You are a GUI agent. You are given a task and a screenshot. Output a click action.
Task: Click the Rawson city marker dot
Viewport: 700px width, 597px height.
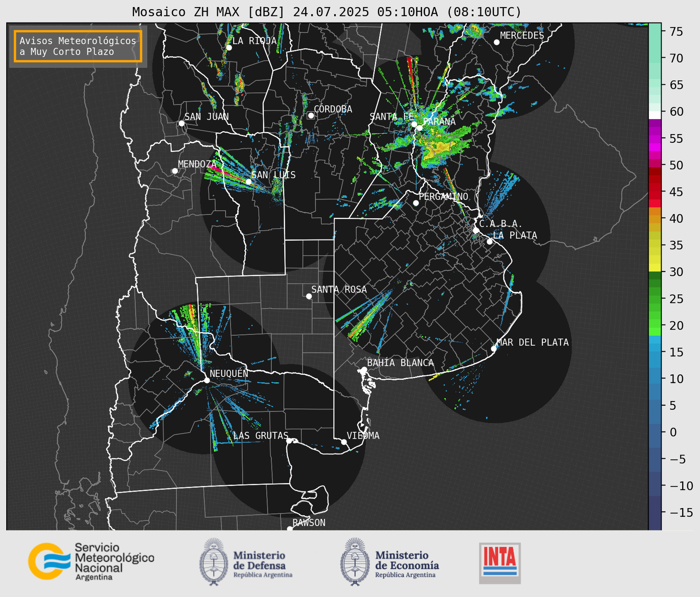[x=290, y=528]
